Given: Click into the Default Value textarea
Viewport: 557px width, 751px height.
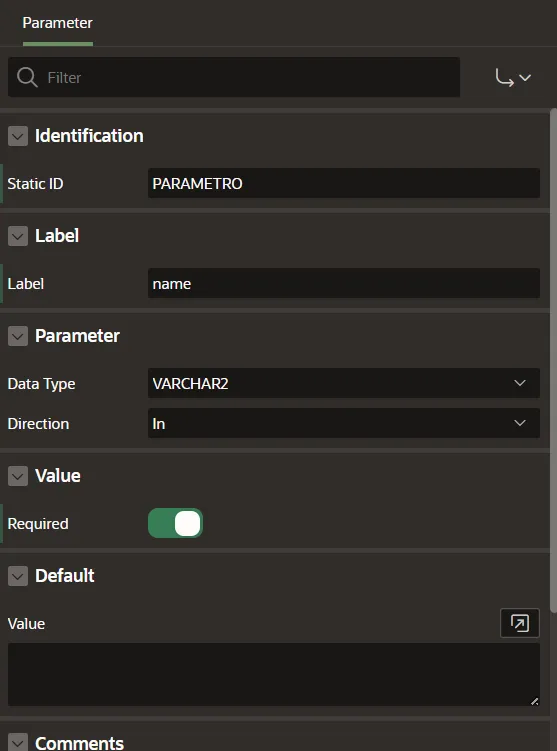Looking at the screenshot, I should click(273, 674).
